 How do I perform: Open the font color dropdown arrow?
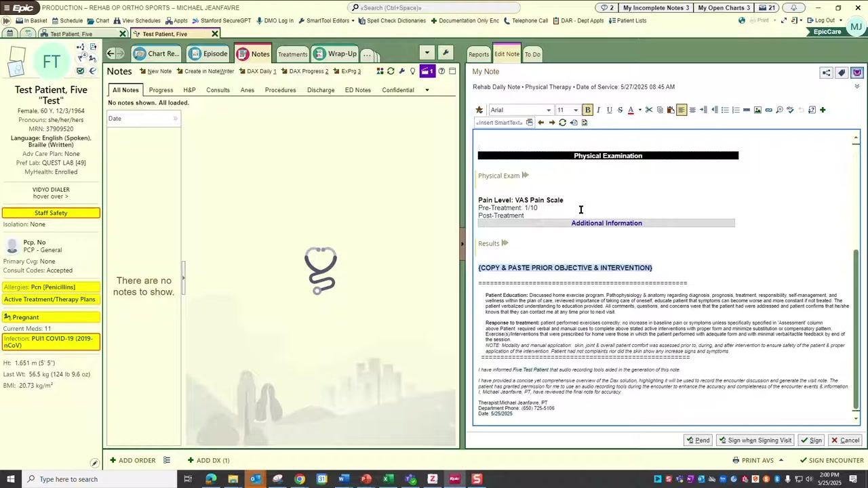click(x=639, y=110)
